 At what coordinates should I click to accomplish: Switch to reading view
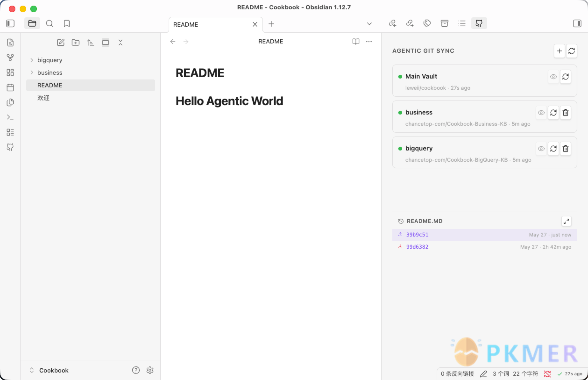pyautogui.click(x=355, y=41)
